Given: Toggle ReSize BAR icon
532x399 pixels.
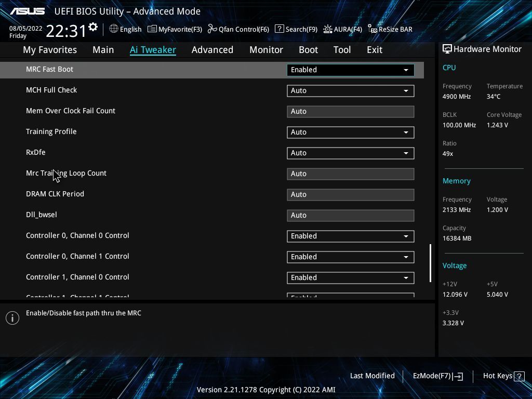Looking at the screenshot, I should click(x=372, y=29).
